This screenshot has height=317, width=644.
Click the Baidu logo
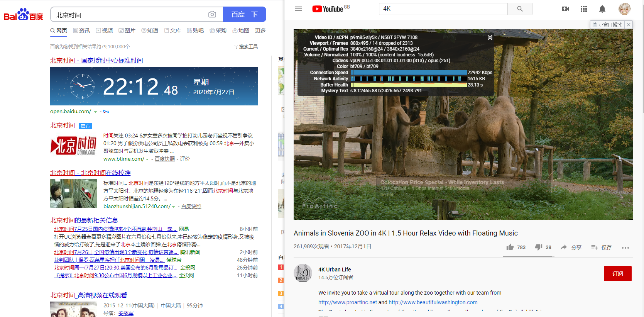click(x=23, y=14)
